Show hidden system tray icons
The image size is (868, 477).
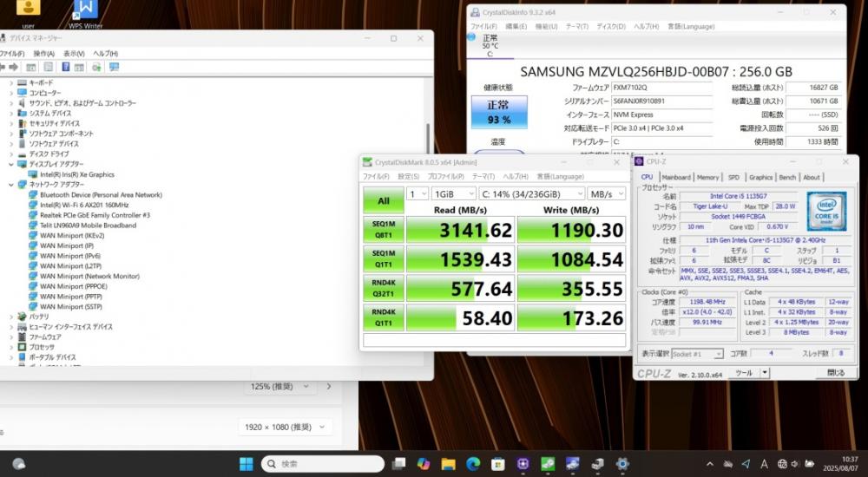coord(710,464)
